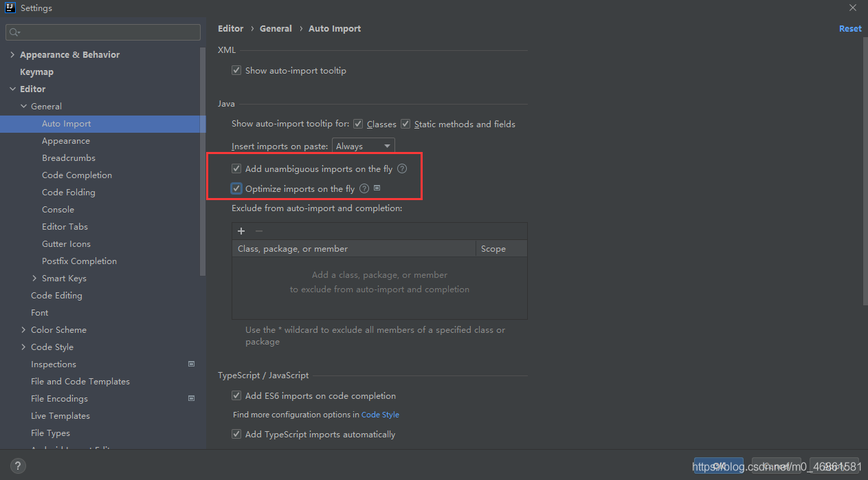The image size is (868, 480).
Task: Toggle Add TypeScript imports automatically
Action: pos(236,434)
